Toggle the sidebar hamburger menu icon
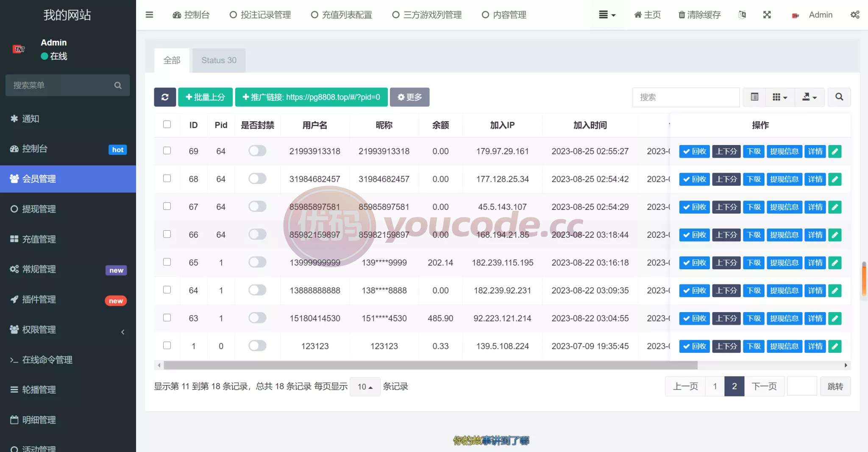 [x=149, y=15]
